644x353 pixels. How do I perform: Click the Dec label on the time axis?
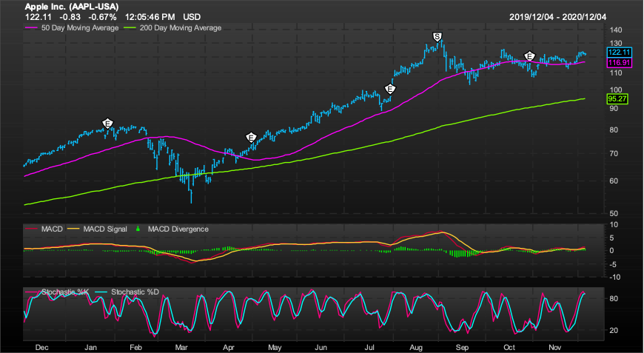42,348
